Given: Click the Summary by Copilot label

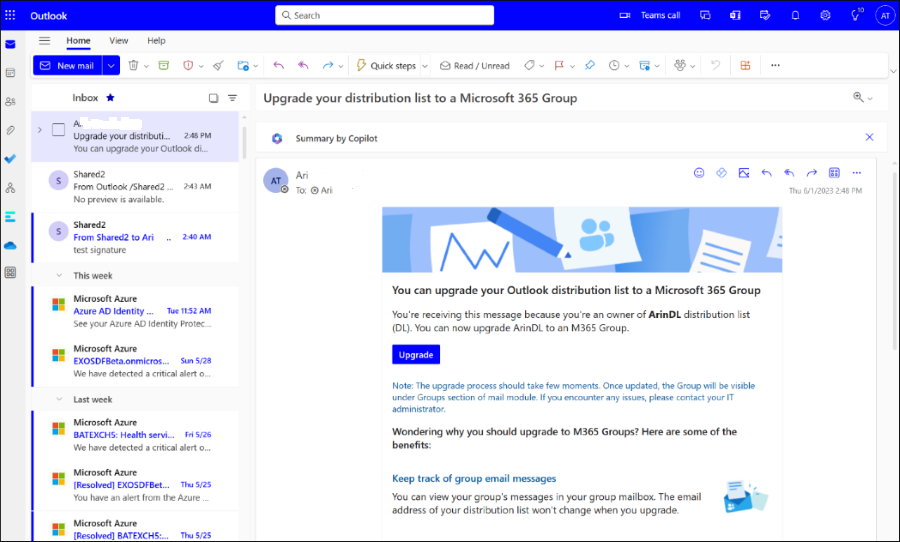Looking at the screenshot, I should tap(336, 138).
